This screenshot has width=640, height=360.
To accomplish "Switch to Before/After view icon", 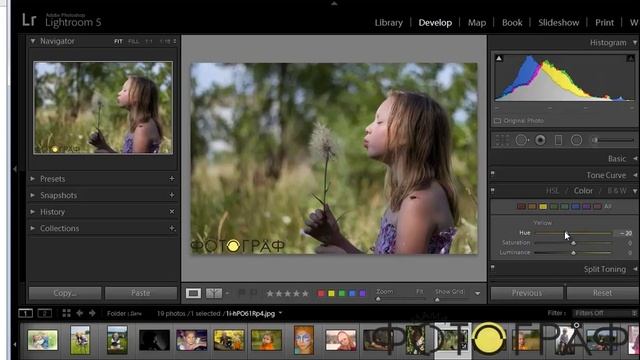I will pyautogui.click(x=213, y=293).
